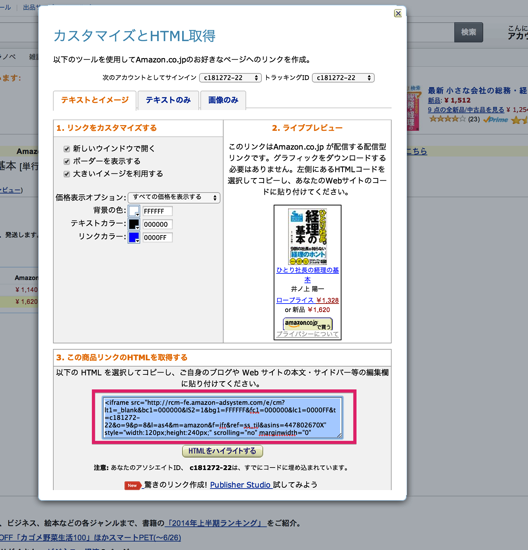Click HTMLをハイライトする button
This screenshot has width=528, height=550.
point(222,451)
